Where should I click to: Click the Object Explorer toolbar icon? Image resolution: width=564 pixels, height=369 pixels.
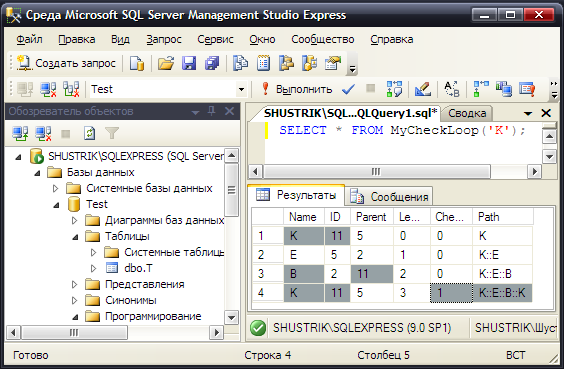(x=287, y=64)
